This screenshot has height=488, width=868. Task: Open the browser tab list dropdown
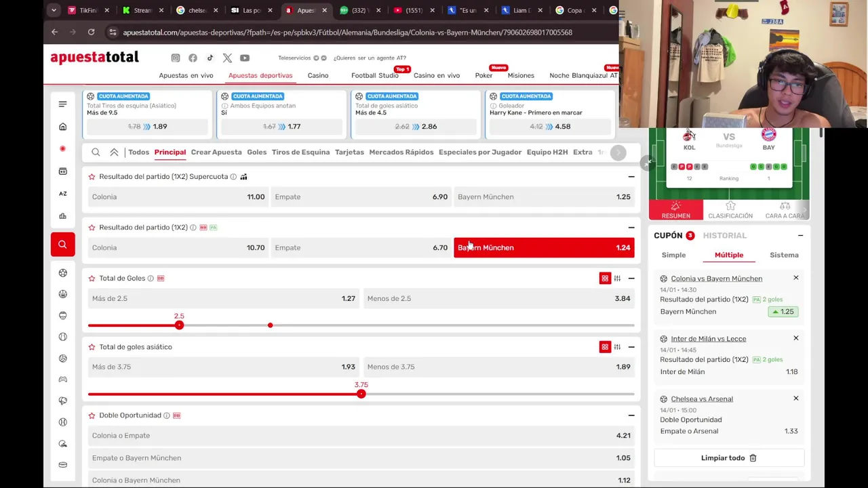(x=54, y=10)
